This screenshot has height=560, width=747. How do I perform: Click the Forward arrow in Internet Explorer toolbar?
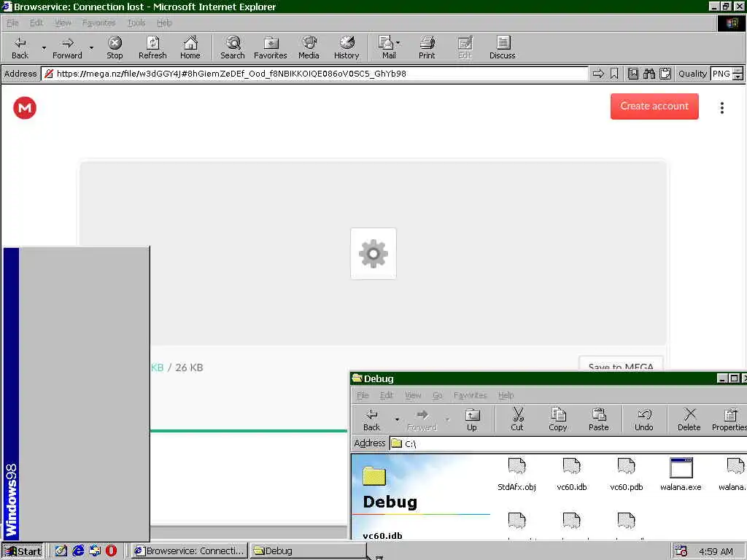click(67, 47)
